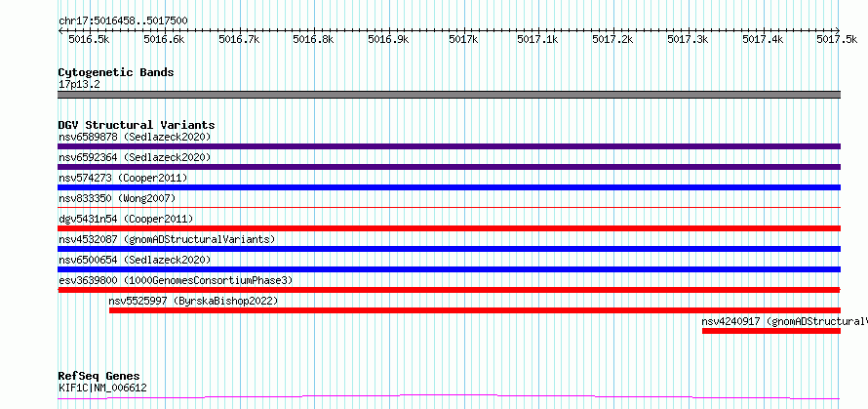Open the nsv833350 (Wong2007) variant label
The height and width of the screenshot is (409, 868).
click(x=117, y=198)
